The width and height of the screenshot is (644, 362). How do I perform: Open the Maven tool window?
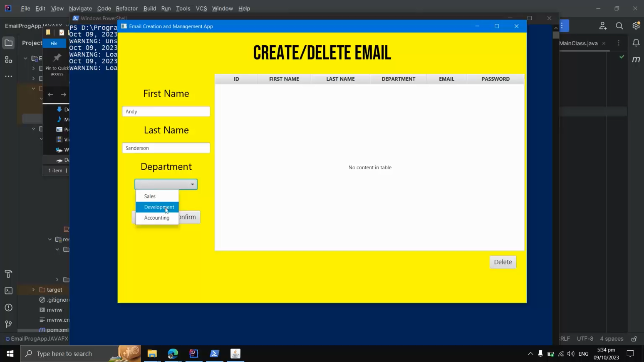point(636,59)
